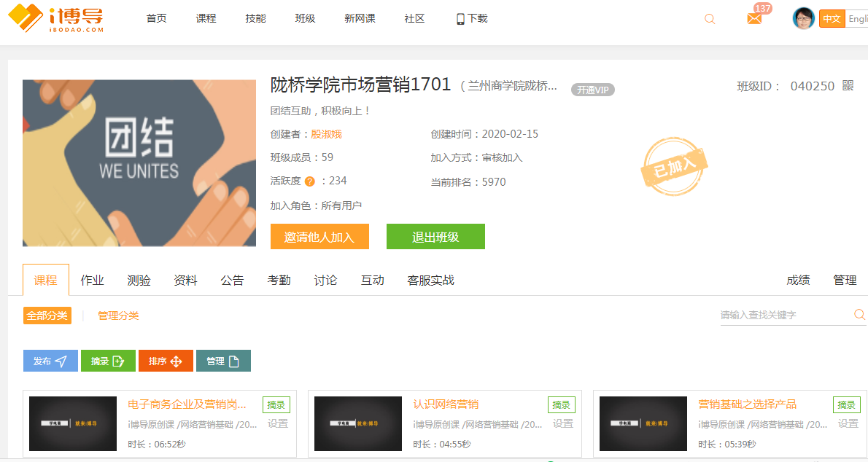
Task: Click the orange 排序 sort button
Action: [166, 361]
